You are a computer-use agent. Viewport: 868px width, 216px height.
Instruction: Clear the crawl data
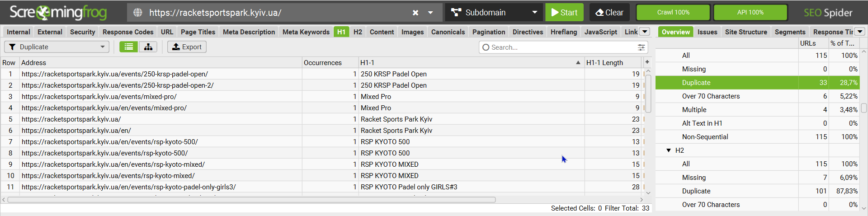click(609, 13)
